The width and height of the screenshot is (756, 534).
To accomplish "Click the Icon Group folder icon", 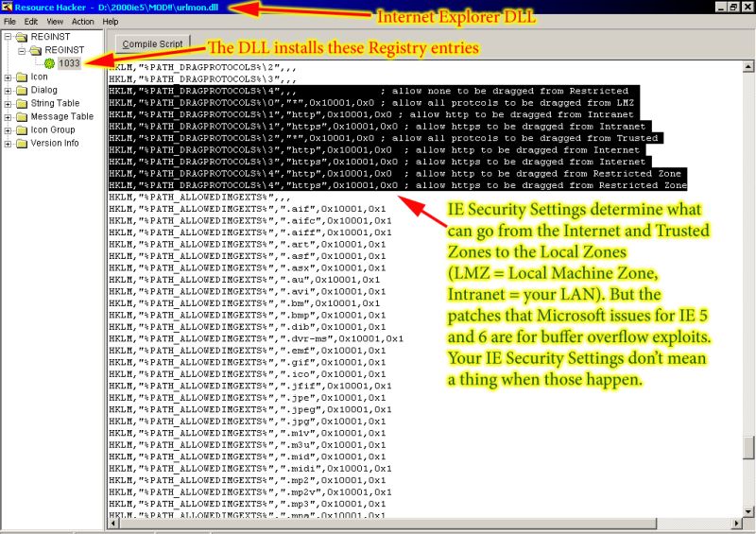I will coord(22,130).
